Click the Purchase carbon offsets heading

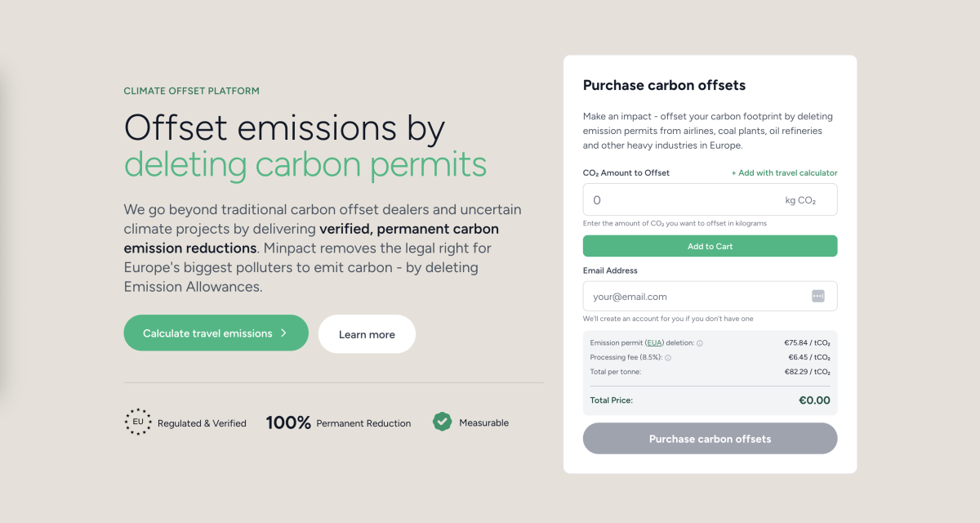point(664,85)
